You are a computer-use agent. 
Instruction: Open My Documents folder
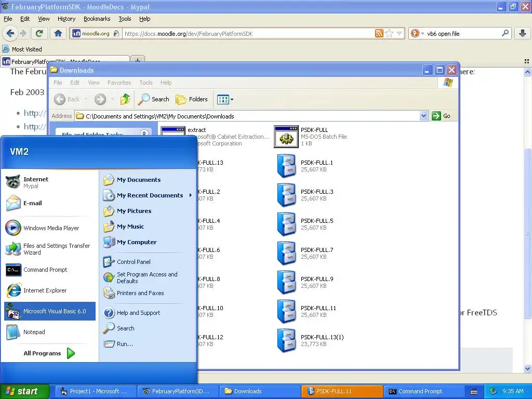click(x=148, y=180)
